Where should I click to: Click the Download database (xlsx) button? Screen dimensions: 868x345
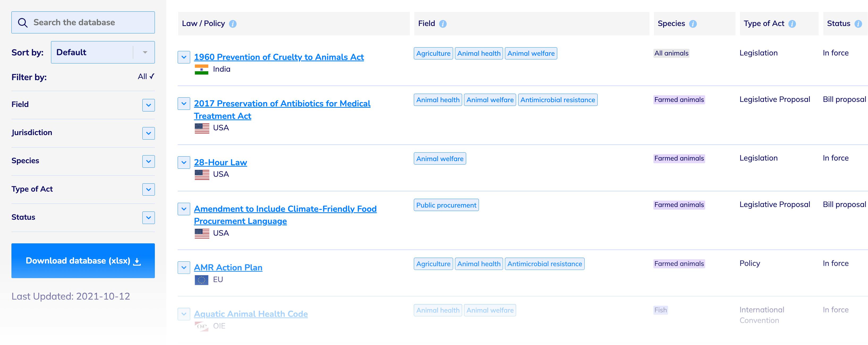(x=83, y=261)
